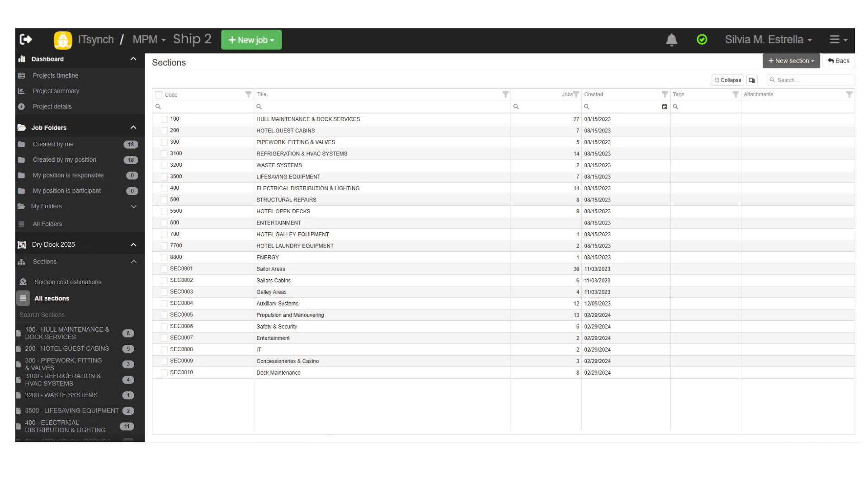Open the MPM module dropdown
868x488 pixels.
pos(149,40)
